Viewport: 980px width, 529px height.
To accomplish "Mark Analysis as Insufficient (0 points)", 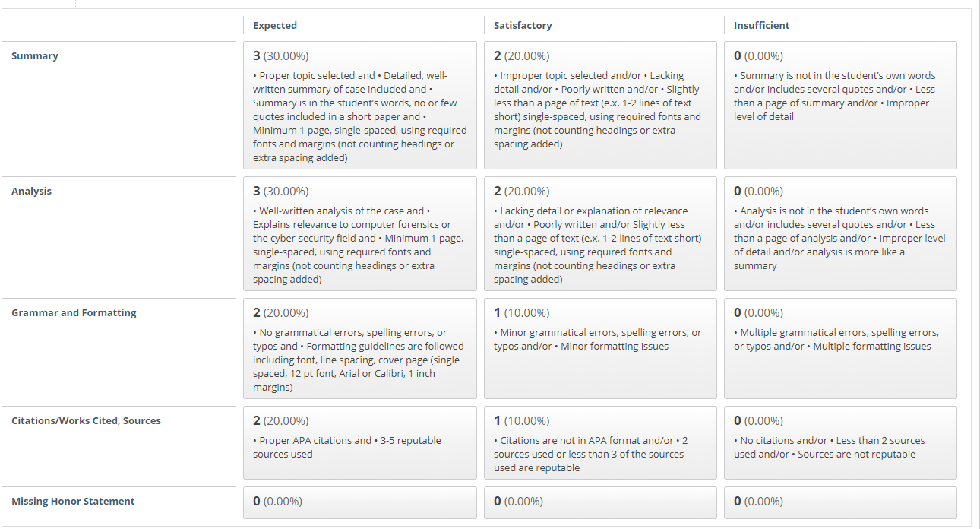I will tap(839, 233).
